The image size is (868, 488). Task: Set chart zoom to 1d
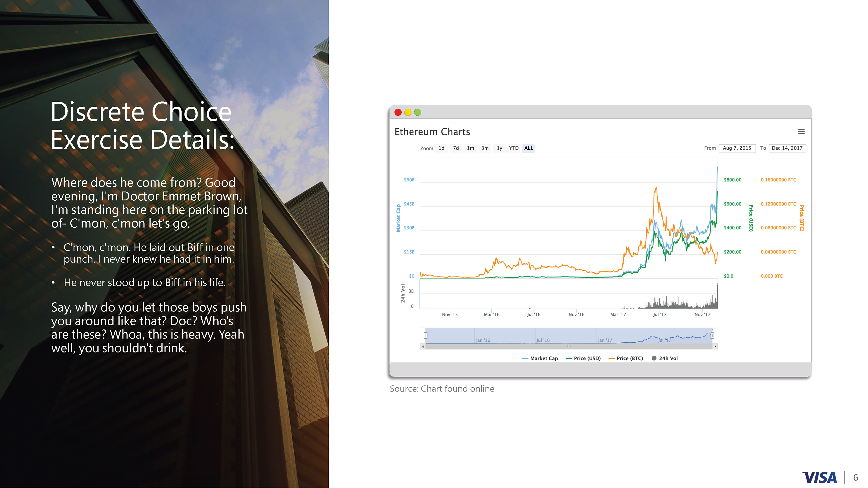(x=441, y=148)
